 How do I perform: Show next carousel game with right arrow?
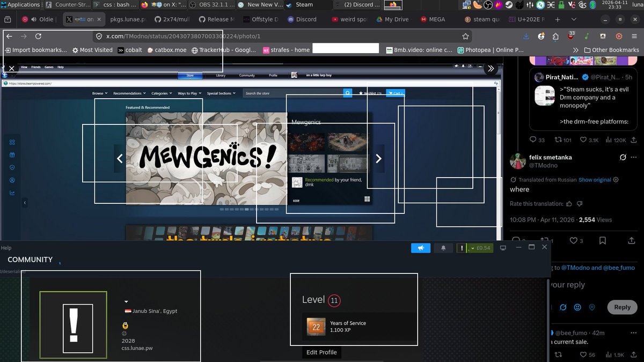tap(378, 158)
